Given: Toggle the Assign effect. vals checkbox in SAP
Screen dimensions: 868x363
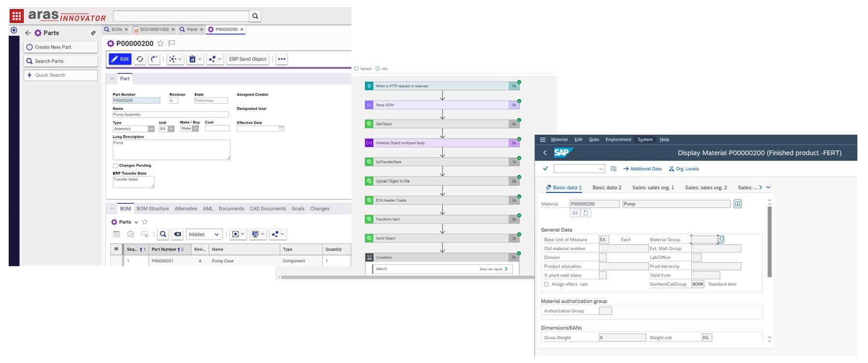Looking at the screenshot, I should pyautogui.click(x=546, y=284).
